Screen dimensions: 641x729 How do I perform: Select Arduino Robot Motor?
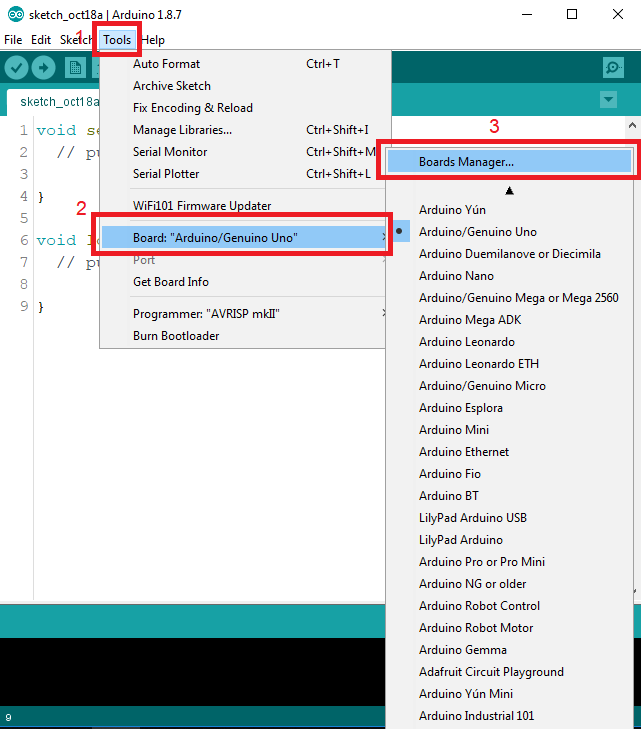(509, 628)
